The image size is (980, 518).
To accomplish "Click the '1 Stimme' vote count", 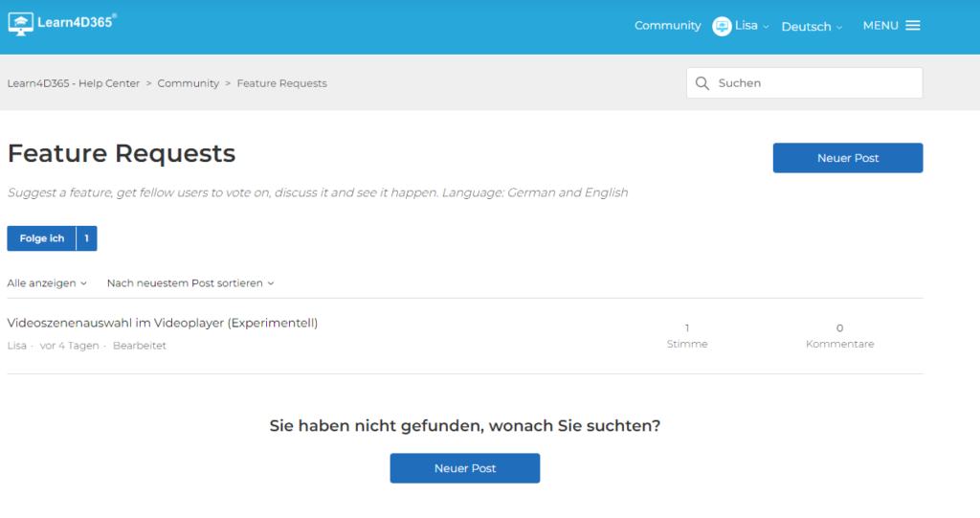I will (x=687, y=336).
